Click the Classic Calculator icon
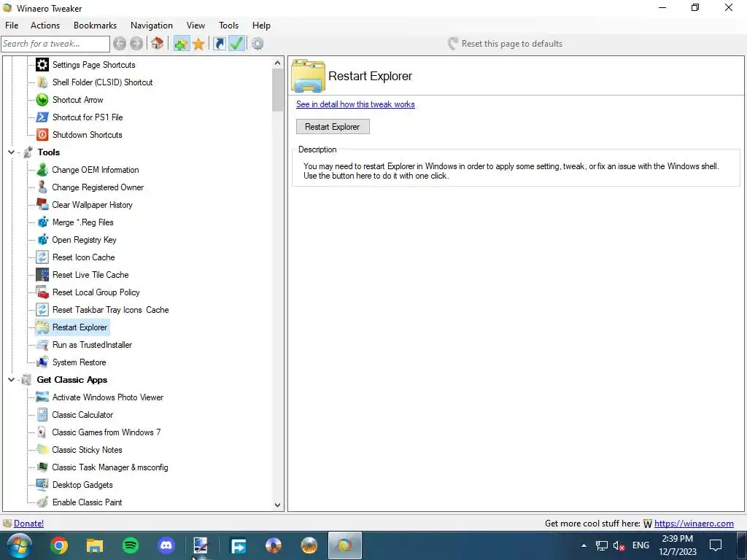This screenshot has width=747, height=560. click(42, 415)
